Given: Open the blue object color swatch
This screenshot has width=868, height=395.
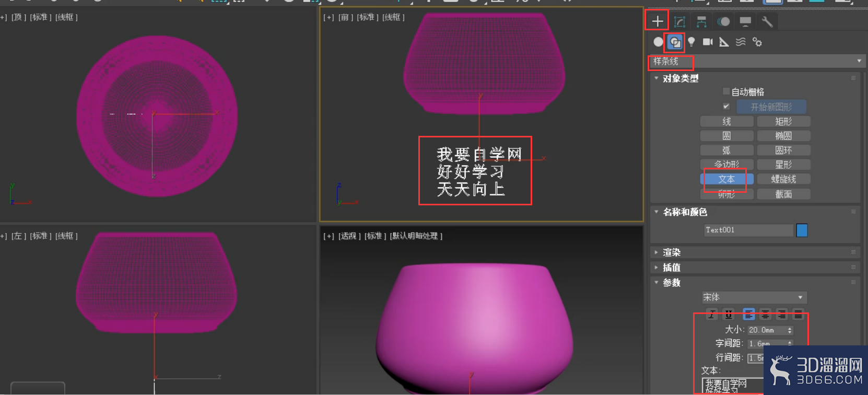Looking at the screenshot, I should 802,230.
